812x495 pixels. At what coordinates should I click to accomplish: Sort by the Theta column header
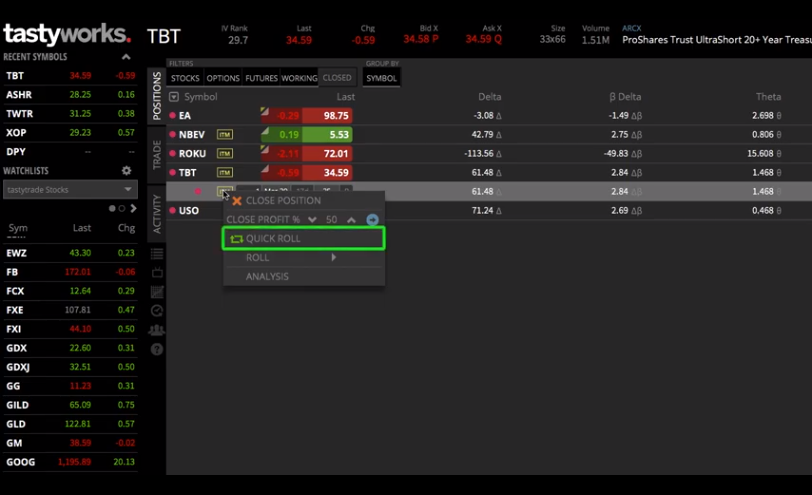click(x=768, y=97)
